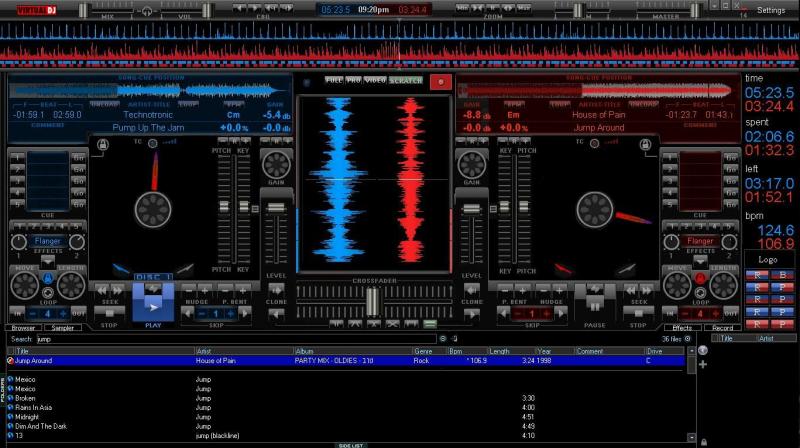This screenshot has width=800, height=448.
Task: Click left deck skip backward arrow
Action: (x=187, y=313)
